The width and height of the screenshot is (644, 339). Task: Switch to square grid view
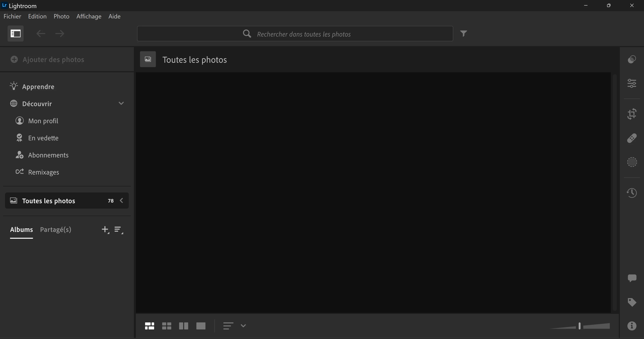(167, 326)
